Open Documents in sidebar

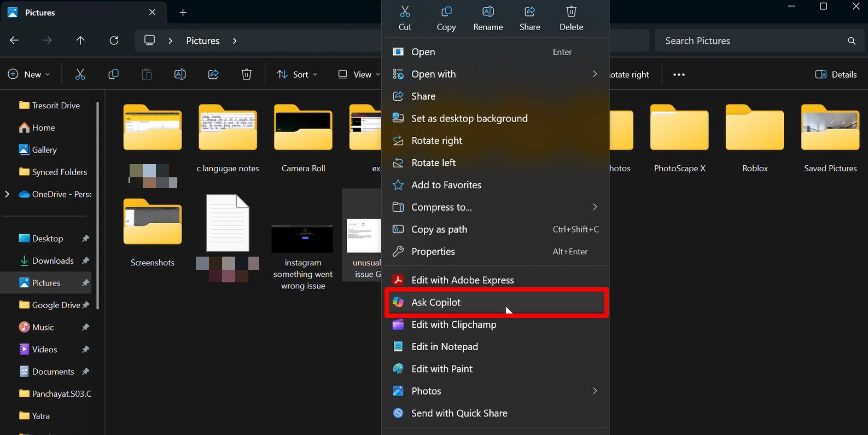(x=48, y=372)
